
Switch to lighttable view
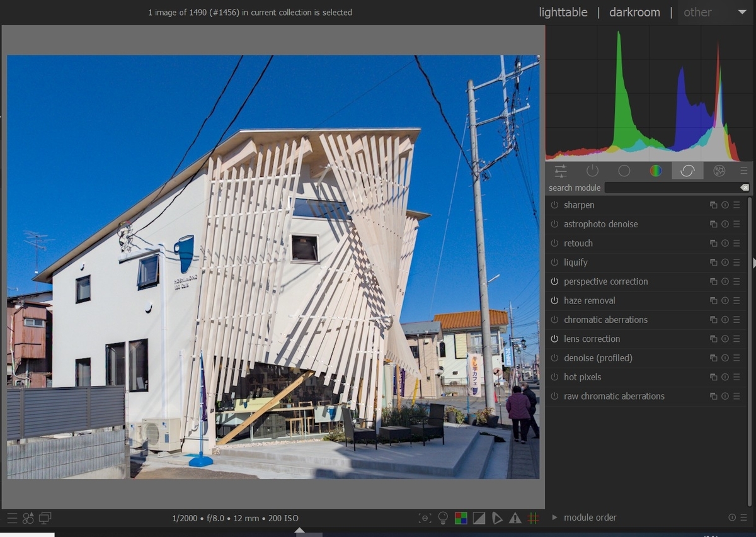563,12
